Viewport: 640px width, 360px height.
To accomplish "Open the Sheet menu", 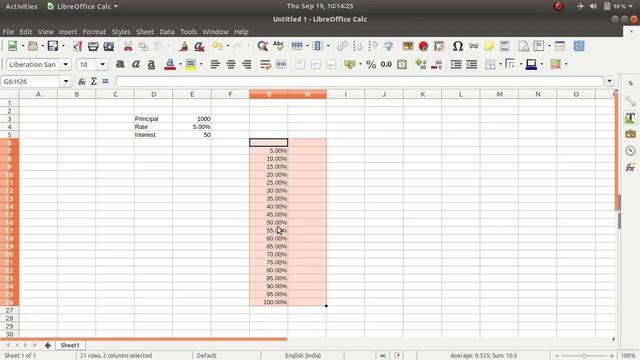I will [145, 31].
